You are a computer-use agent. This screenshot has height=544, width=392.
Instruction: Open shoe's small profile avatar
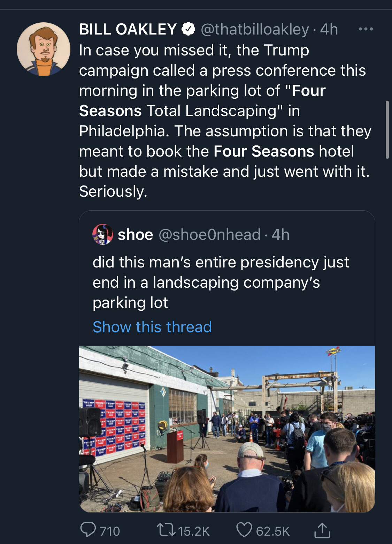coord(102,234)
